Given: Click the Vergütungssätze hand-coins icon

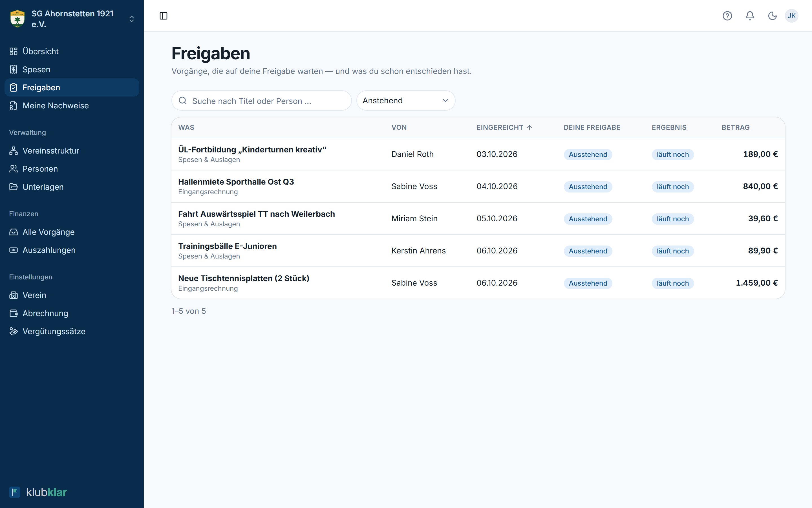Looking at the screenshot, I should click(x=14, y=332).
